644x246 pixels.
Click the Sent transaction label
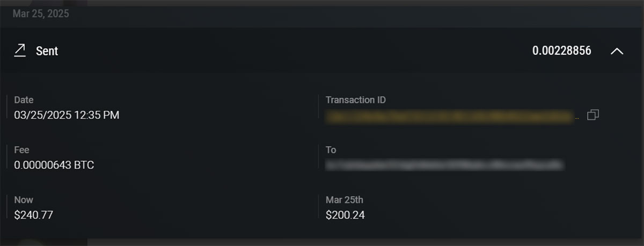click(47, 51)
